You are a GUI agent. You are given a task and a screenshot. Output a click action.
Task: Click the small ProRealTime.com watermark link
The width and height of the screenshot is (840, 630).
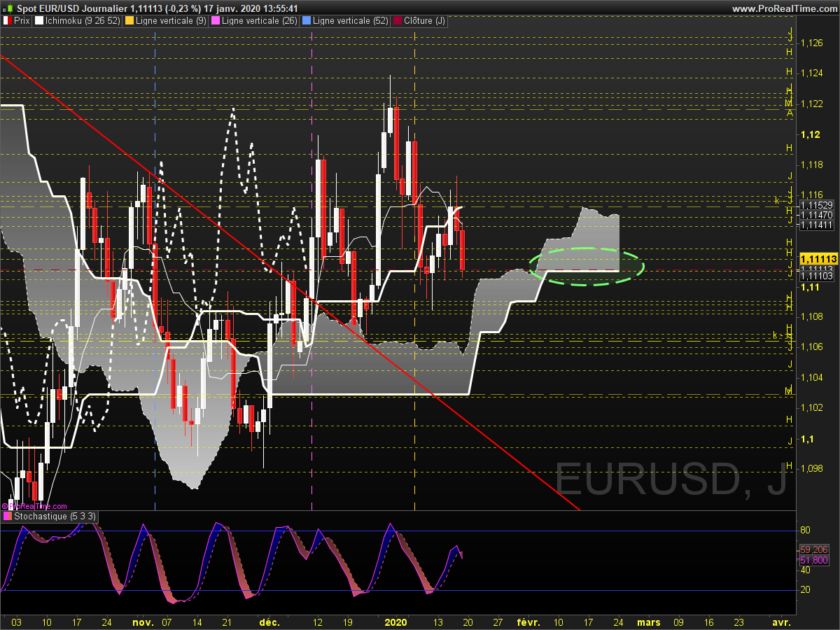(x=35, y=506)
